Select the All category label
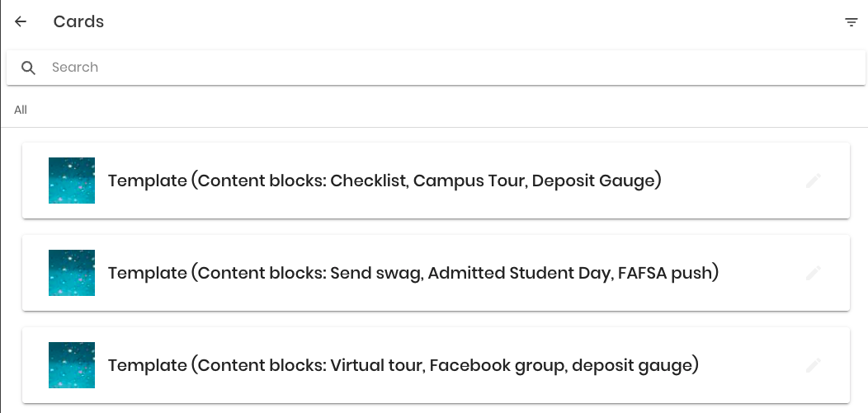Image resolution: width=868 pixels, height=413 pixels. coord(21,110)
